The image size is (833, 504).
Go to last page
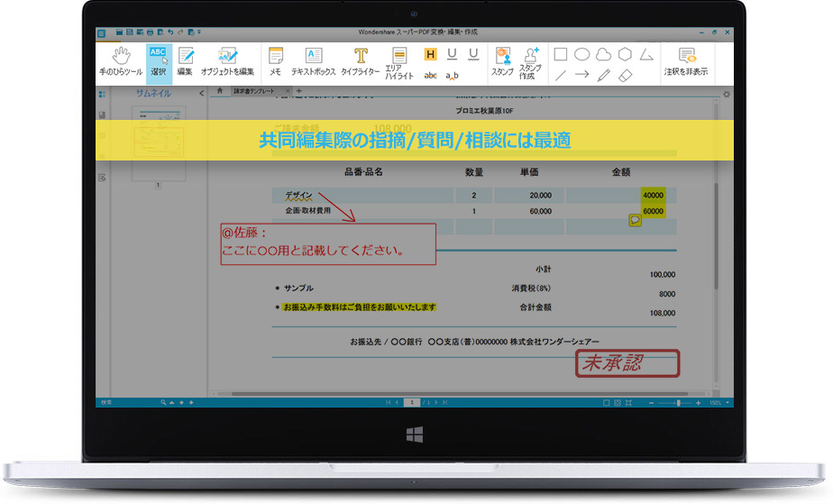tap(445, 402)
